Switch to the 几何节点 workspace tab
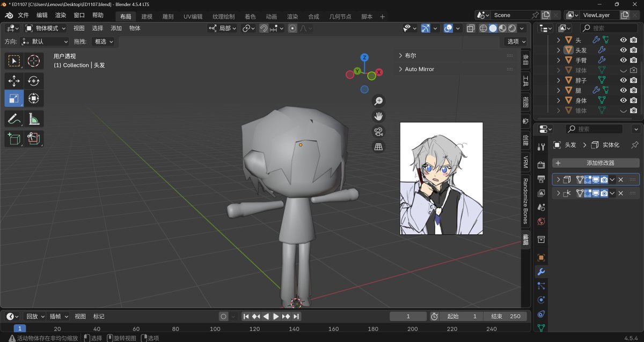 coord(340,17)
